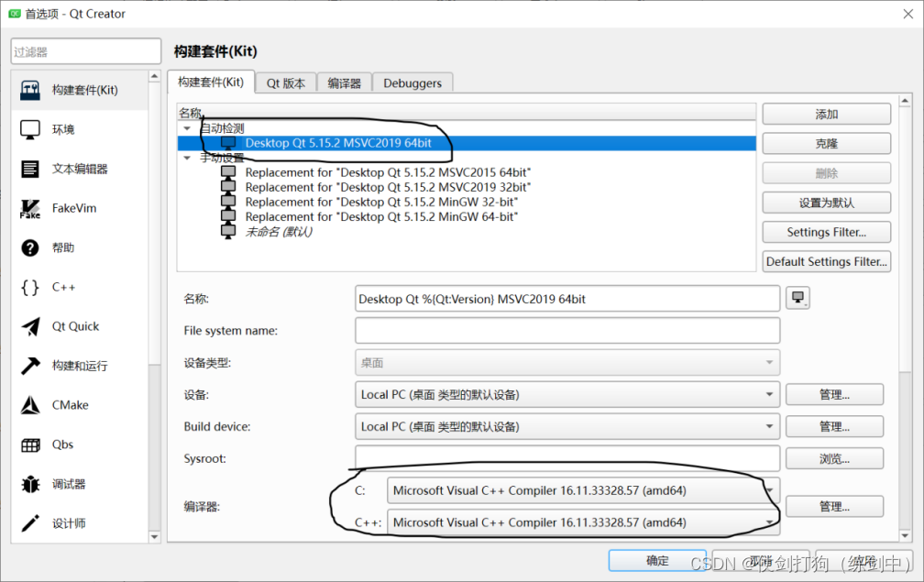Select the Qbs grid icon
924x582 pixels.
30,445
